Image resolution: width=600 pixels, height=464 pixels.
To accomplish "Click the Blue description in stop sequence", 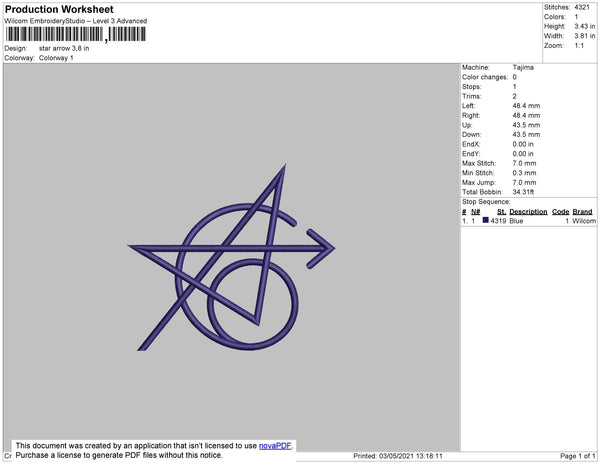I will point(516,221).
